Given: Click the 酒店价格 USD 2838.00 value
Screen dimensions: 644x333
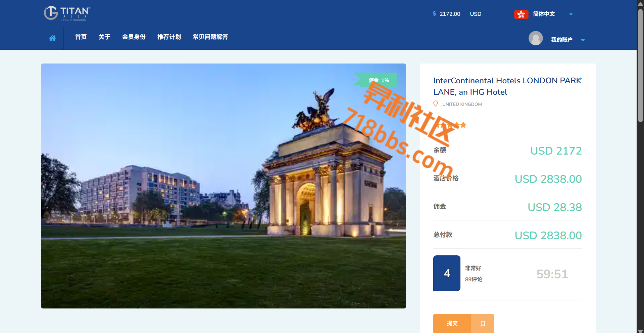Looking at the screenshot, I should pos(548,179).
